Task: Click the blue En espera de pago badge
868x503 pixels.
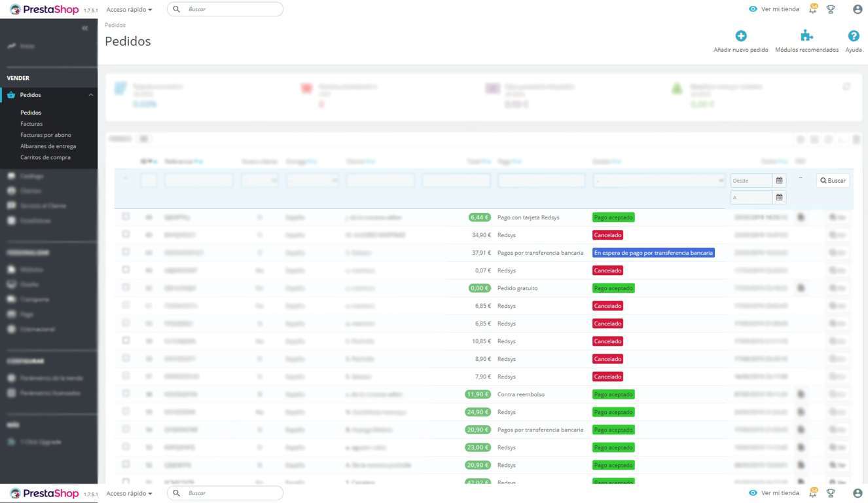Action: coord(653,253)
